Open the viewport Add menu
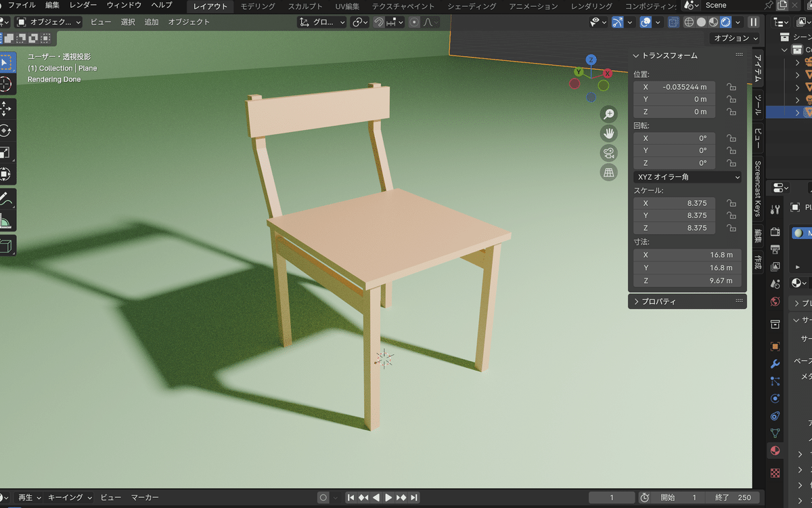The width and height of the screenshot is (812, 508). coord(152,22)
